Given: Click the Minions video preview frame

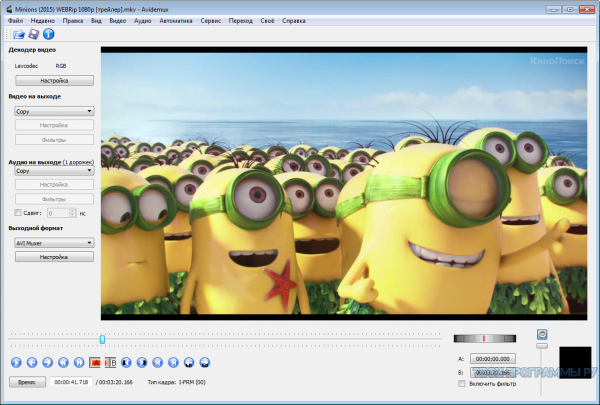Looking at the screenshot, I should (344, 183).
